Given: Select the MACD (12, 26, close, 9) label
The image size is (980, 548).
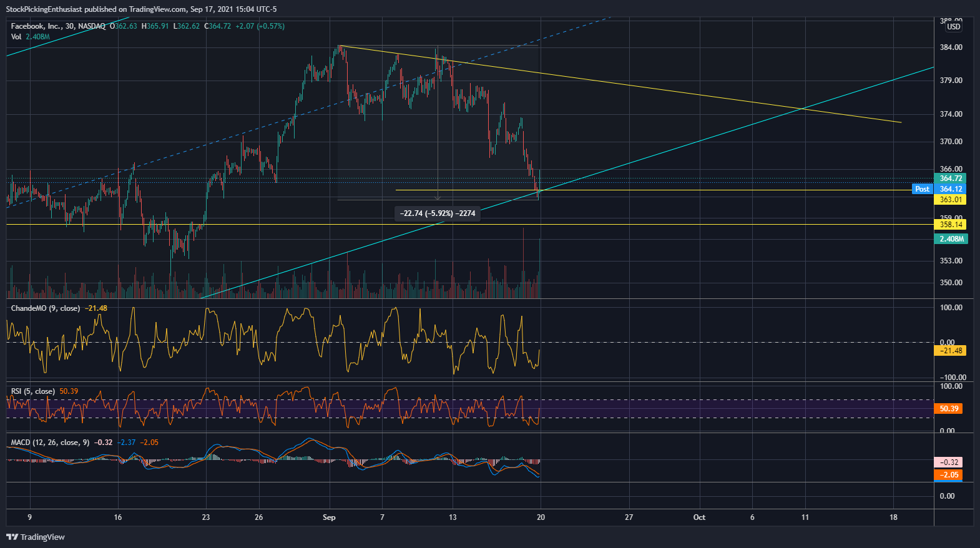Looking at the screenshot, I should tap(50, 443).
